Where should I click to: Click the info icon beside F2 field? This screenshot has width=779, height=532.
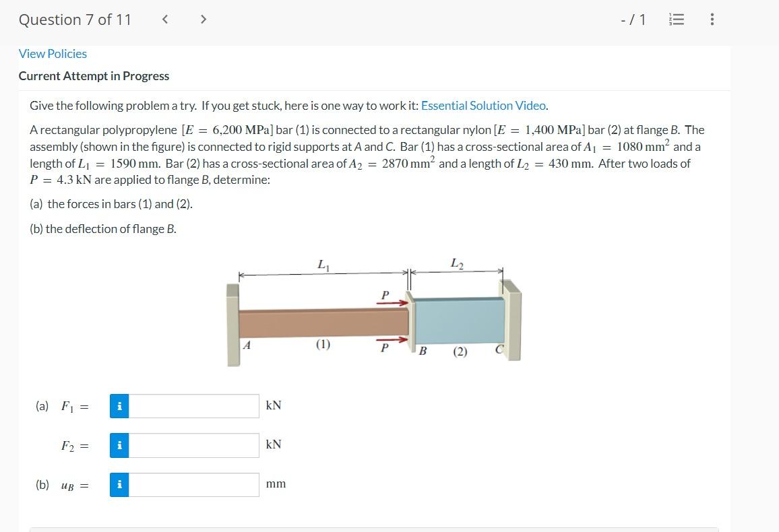tap(119, 445)
